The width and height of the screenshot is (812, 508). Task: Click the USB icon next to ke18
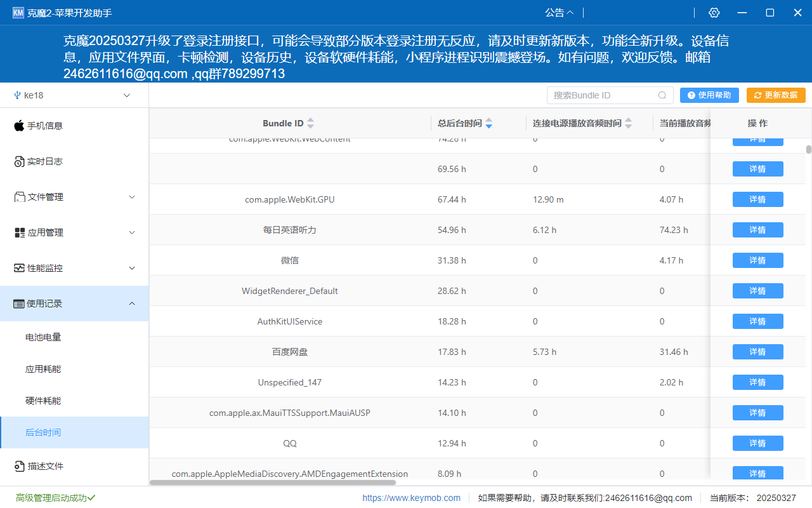pos(17,95)
